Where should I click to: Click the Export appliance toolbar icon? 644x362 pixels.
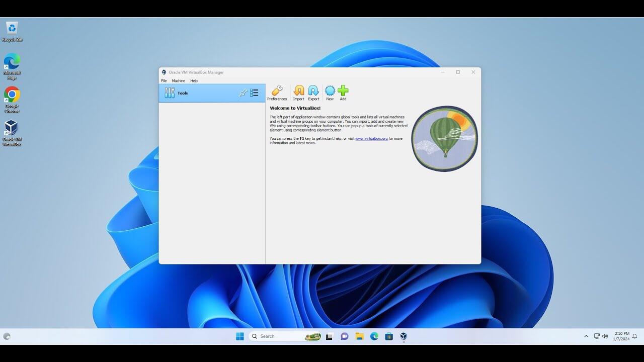tap(313, 93)
